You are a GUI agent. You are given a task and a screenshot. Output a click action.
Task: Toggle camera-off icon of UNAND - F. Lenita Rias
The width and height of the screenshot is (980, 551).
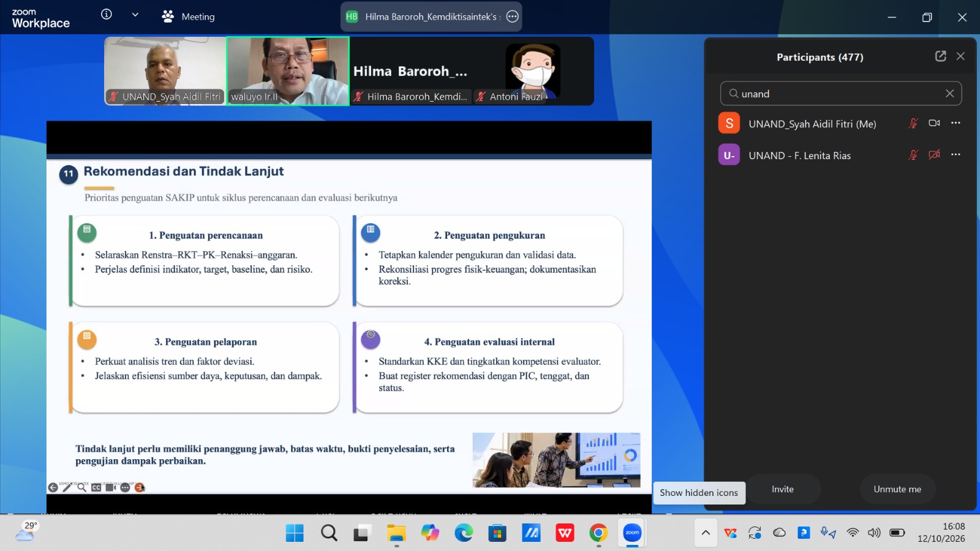934,155
